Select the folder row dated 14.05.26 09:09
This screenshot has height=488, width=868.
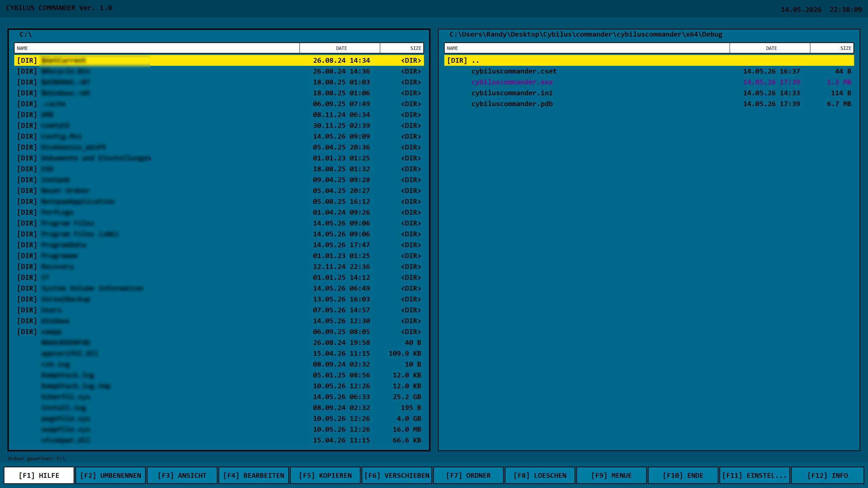tap(219, 136)
